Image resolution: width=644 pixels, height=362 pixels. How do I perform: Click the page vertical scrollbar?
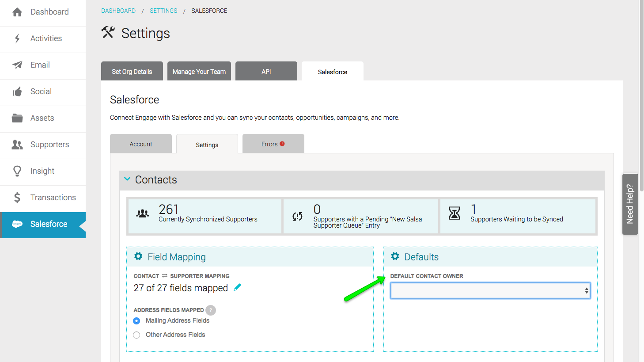[641, 95]
